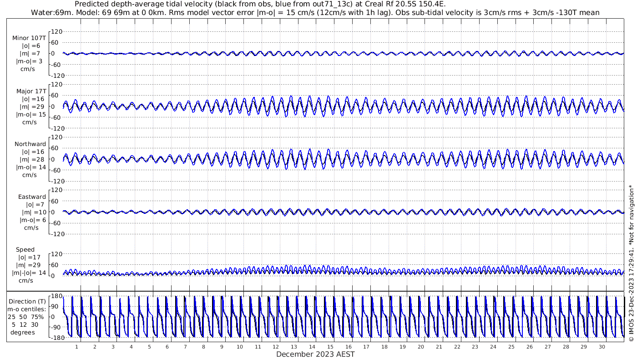Click the 'Northward' panel label
This screenshot has height=364, width=637.
pos(30,144)
